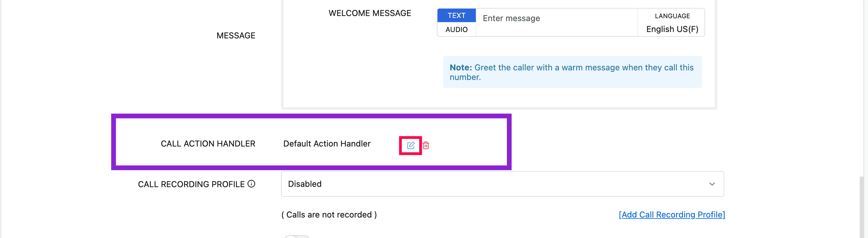Click the CALL ACTION HANDLER label

tap(208, 144)
